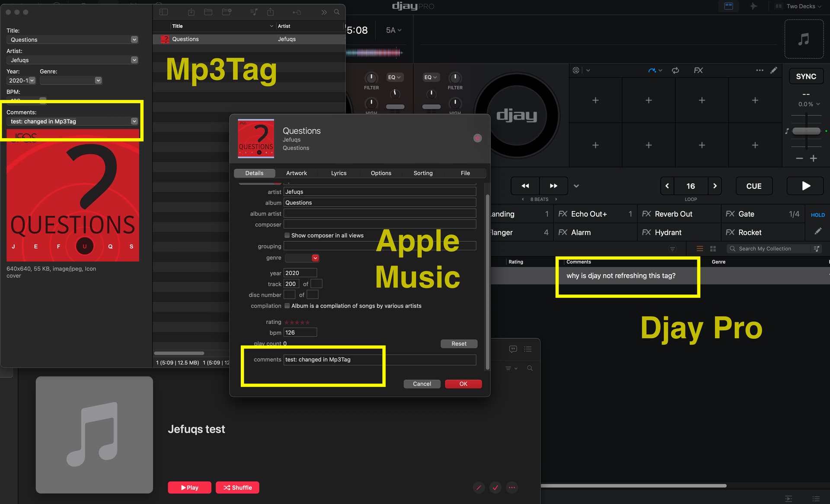The width and height of the screenshot is (830, 504).
Task: Click the lyrics speech bubble icon
Action: [513, 349]
